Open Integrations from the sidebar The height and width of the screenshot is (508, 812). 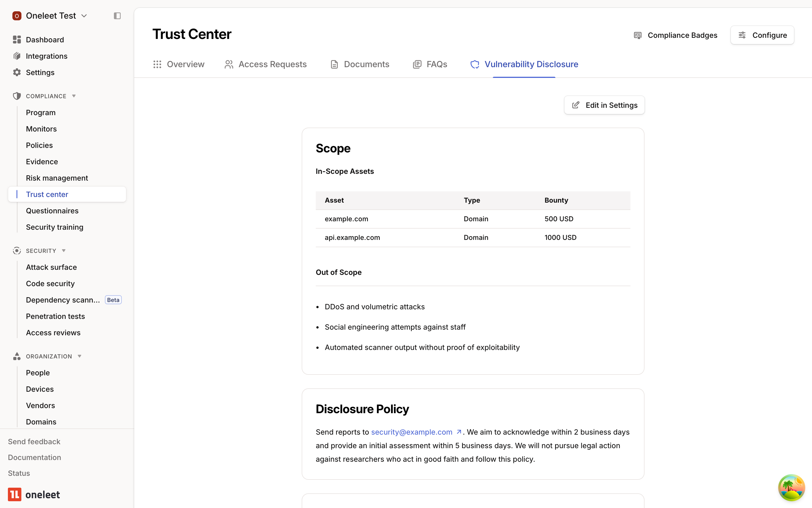pyautogui.click(x=47, y=56)
